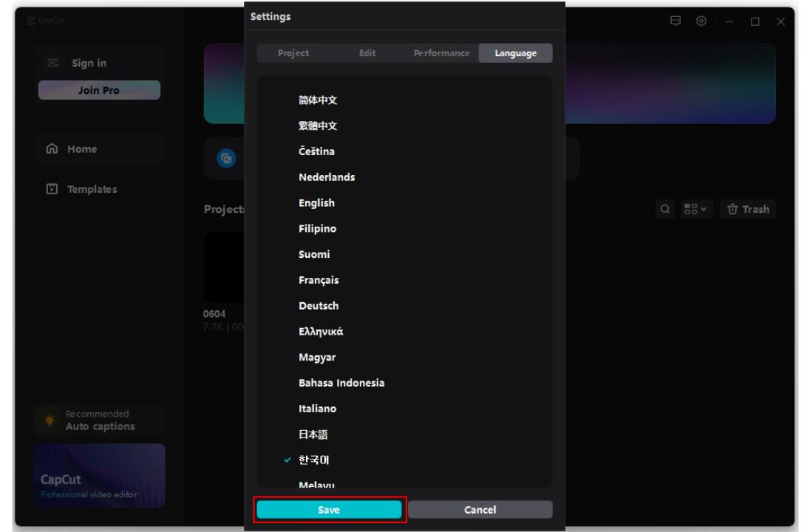Open Recommended Auto captions card
Viewport: 810px width, 532px height.
[99, 420]
